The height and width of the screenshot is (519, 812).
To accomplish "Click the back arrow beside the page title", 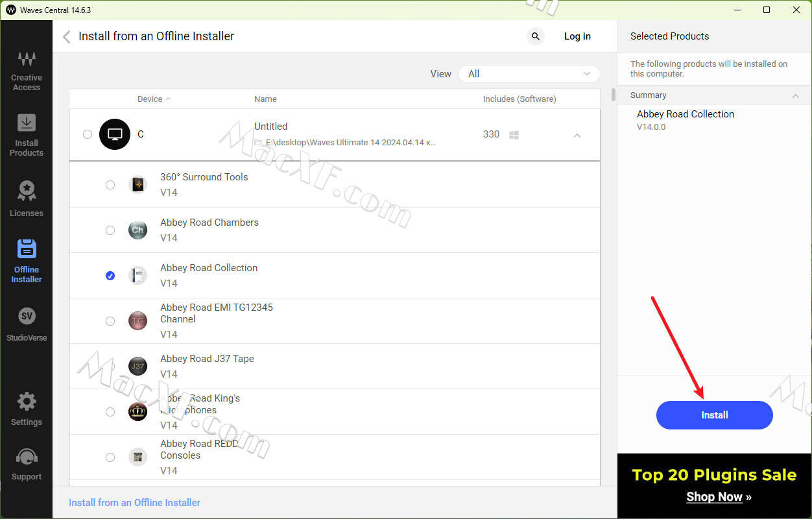I will (66, 37).
